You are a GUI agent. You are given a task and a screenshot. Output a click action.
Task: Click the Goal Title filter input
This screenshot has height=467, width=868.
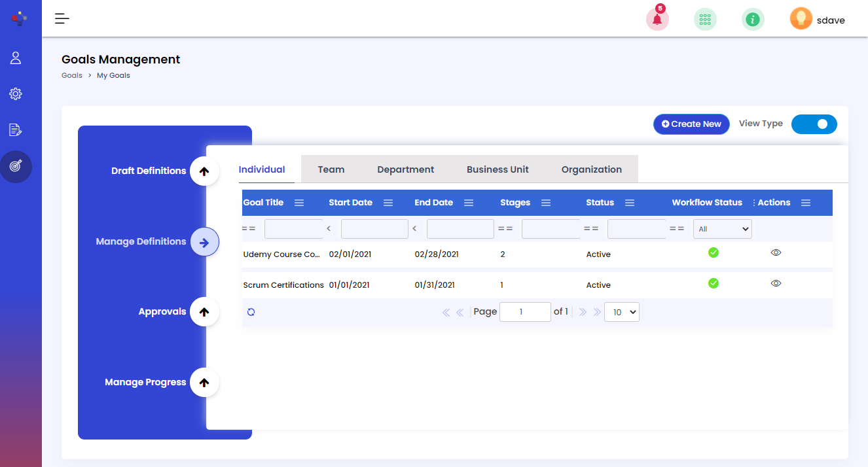coord(293,229)
